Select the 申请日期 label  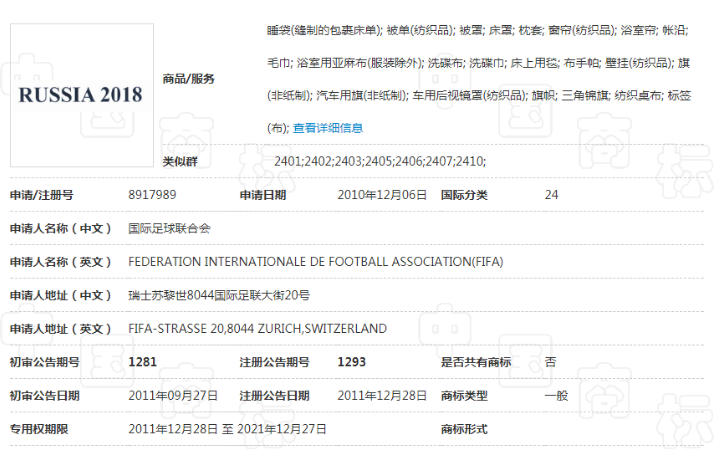[x=262, y=195]
